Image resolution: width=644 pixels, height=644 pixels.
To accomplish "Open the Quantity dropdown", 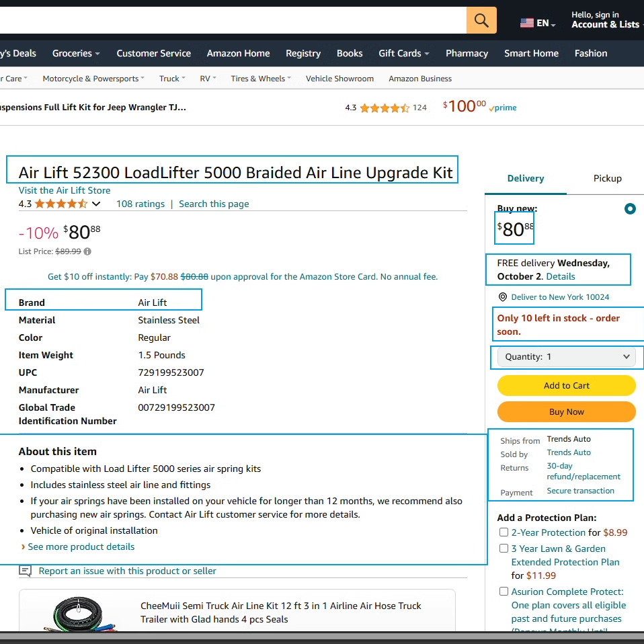I will tap(567, 357).
